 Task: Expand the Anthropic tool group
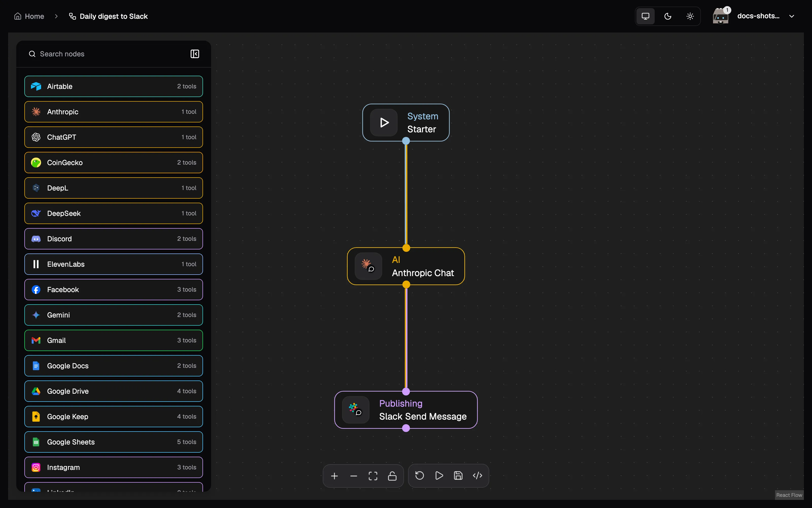113,112
